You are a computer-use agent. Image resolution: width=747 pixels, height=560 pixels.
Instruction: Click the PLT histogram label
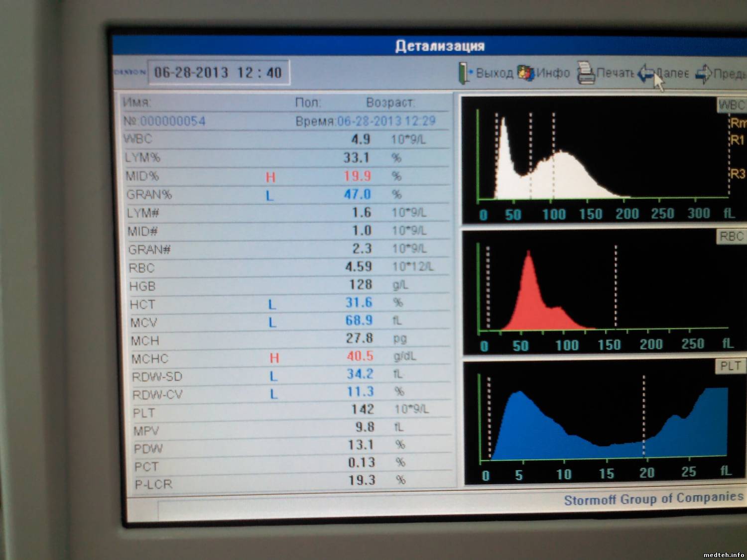tap(730, 366)
